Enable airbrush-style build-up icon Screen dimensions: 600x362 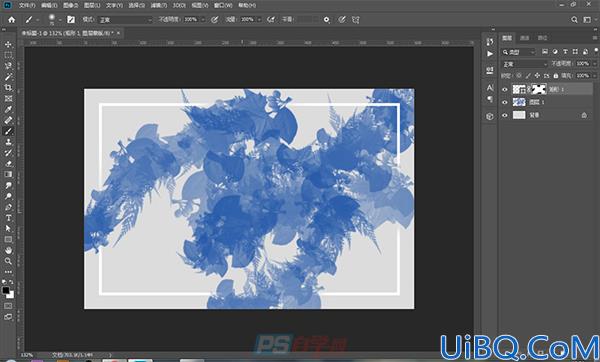click(271, 20)
